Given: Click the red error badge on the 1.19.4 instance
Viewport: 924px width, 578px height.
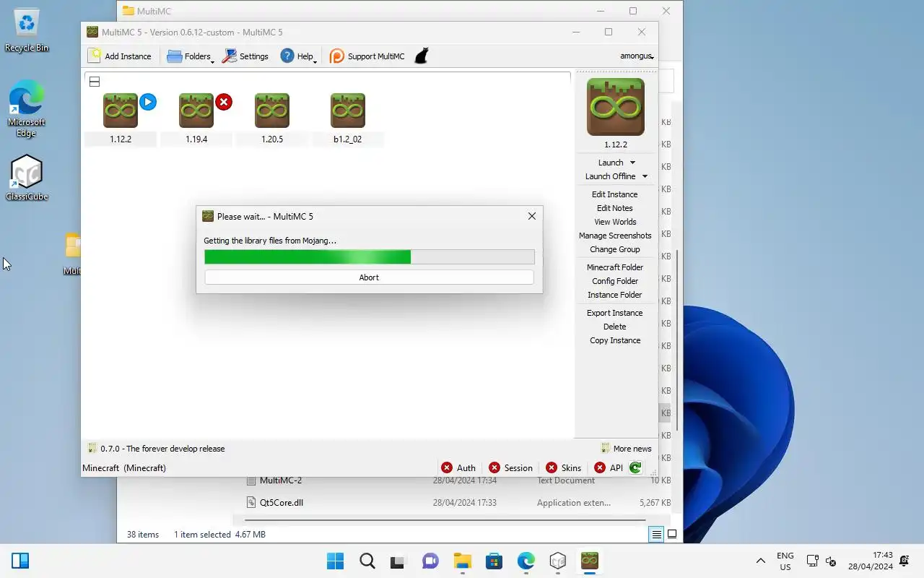Looking at the screenshot, I should click(224, 102).
